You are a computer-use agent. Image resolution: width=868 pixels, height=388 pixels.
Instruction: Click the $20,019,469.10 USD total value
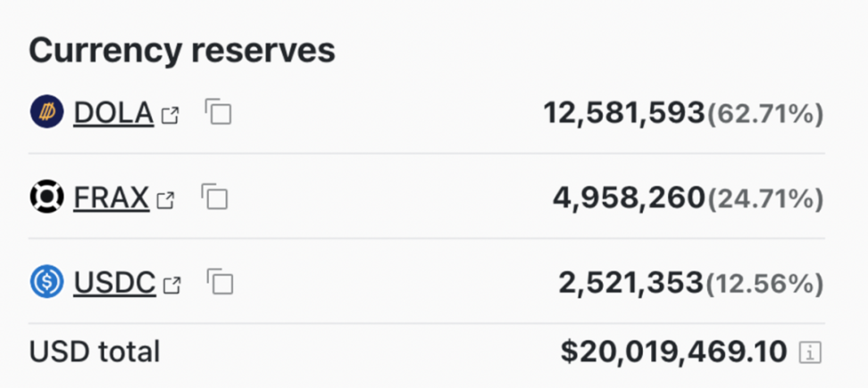tap(673, 351)
